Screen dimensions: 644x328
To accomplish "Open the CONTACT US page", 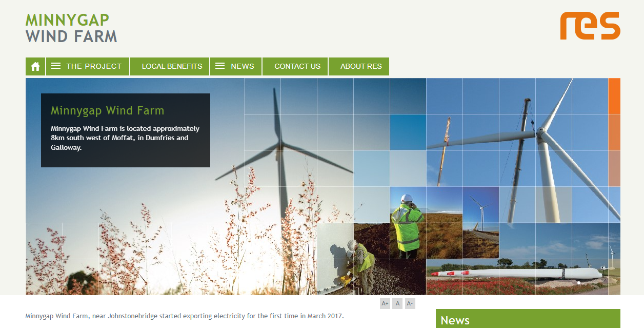I will point(296,66).
